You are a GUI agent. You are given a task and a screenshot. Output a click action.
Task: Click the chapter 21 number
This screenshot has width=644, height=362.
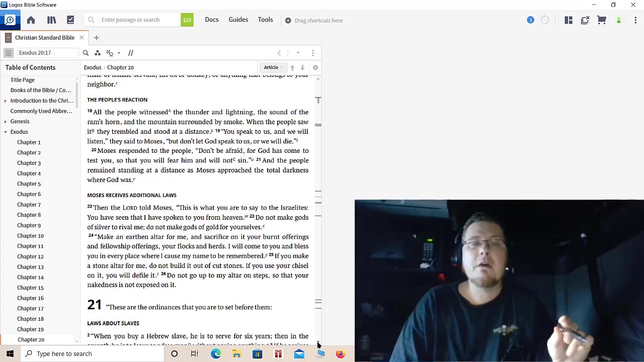pyautogui.click(x=94, y=305)
